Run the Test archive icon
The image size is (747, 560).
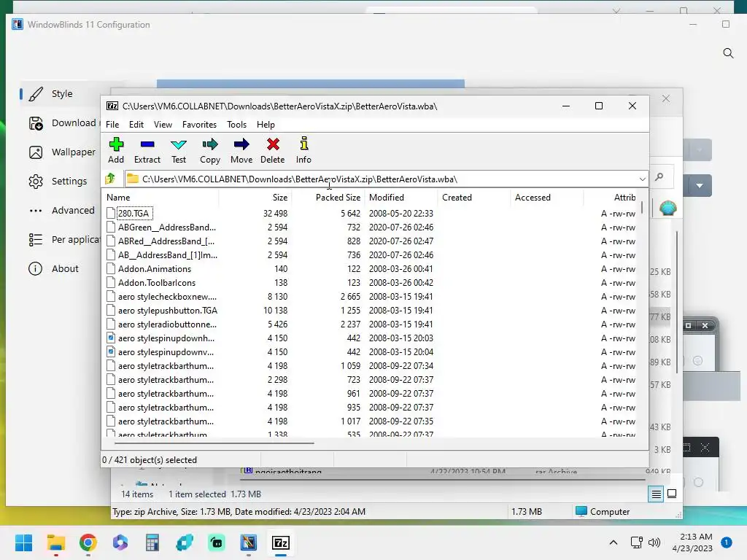(179, 150)
